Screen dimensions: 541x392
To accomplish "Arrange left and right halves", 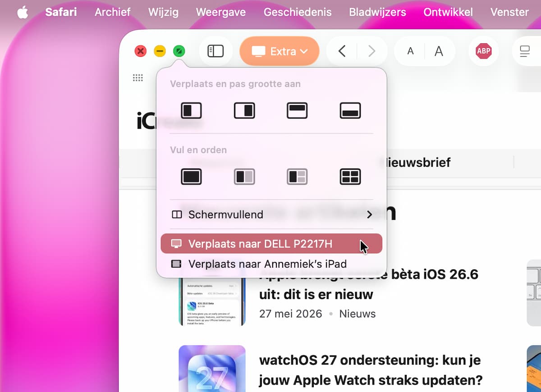I will [244, 177].
